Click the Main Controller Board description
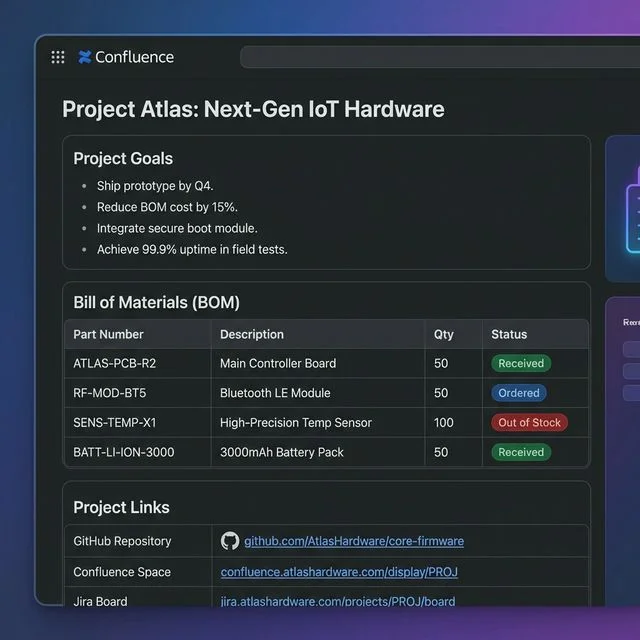This screenshot has width=640, height=640. click(x=278, y=363)
